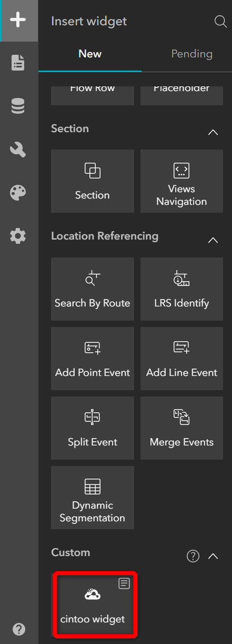Collapse the Location Referencing group
The image size is (232, 644).
tap(213, 240)
